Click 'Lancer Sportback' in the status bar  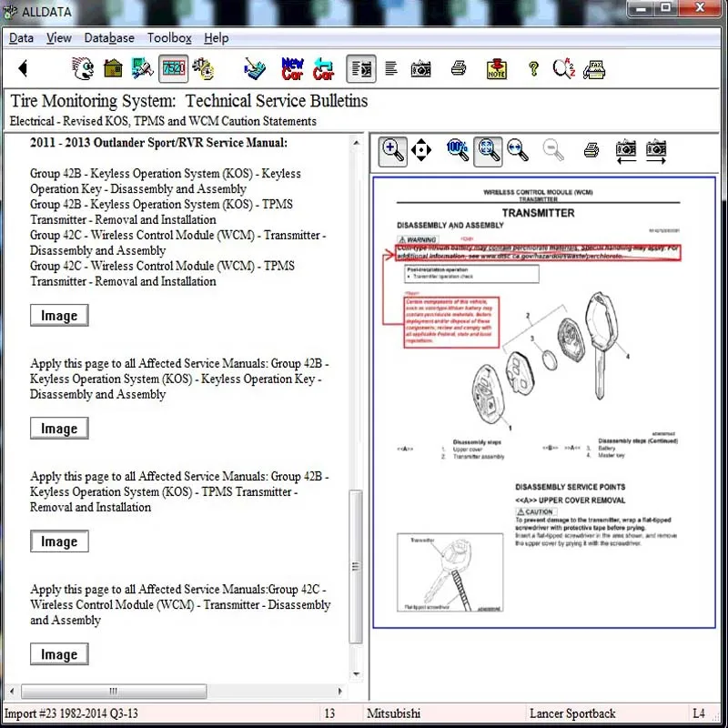(x=572, y=713)
